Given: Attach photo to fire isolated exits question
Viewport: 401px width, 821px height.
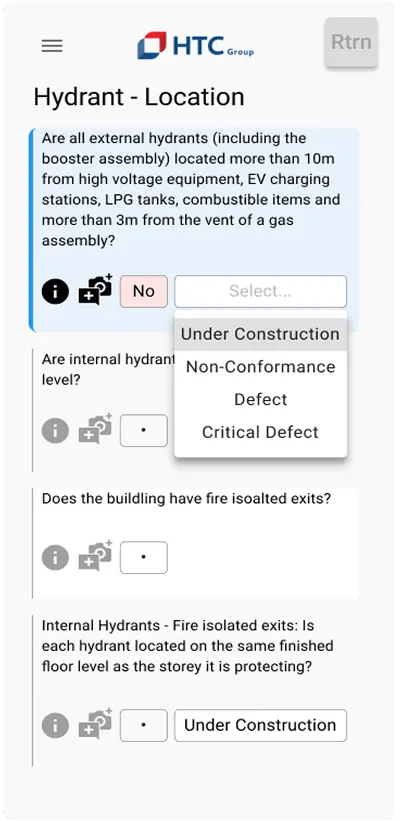Looking at the screenshot, I should (x=95, y=555).
